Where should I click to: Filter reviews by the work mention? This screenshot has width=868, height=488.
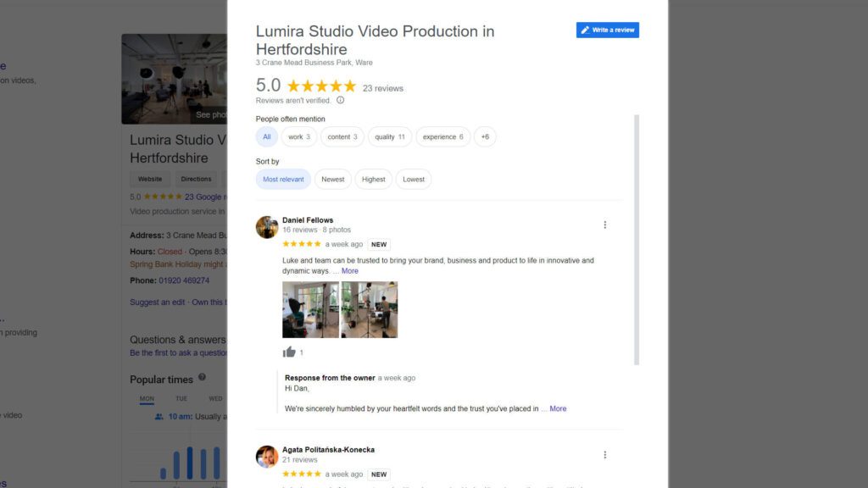pos(299,136)
